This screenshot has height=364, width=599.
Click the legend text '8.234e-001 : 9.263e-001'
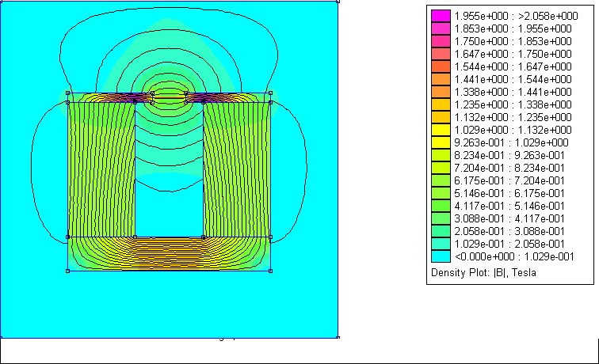(509, 155)
